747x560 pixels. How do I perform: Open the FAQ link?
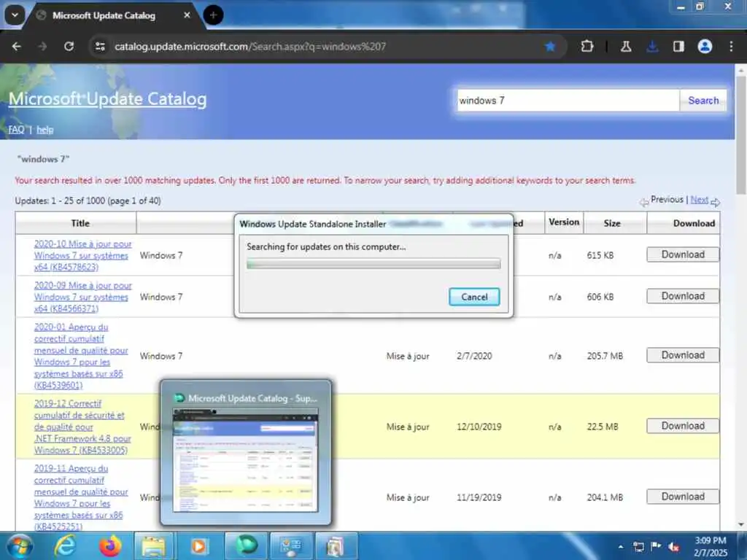[16, 130]
